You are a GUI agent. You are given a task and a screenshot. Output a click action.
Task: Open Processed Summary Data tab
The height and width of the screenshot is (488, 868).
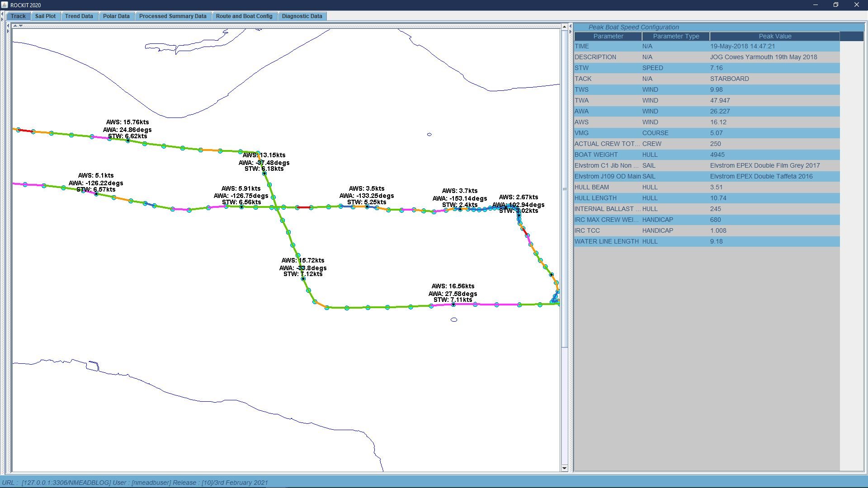click(173, 16)
